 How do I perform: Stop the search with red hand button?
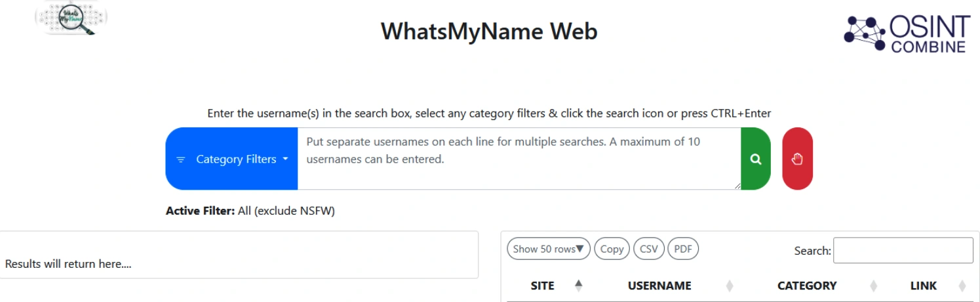point(797,159)
